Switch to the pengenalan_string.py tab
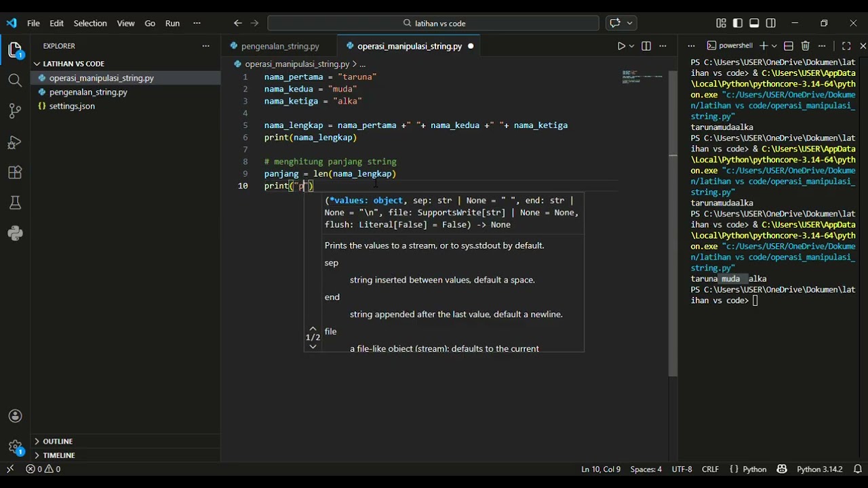Screen dimensions: 868x488 pyautogui.click(x=280, y=46)
